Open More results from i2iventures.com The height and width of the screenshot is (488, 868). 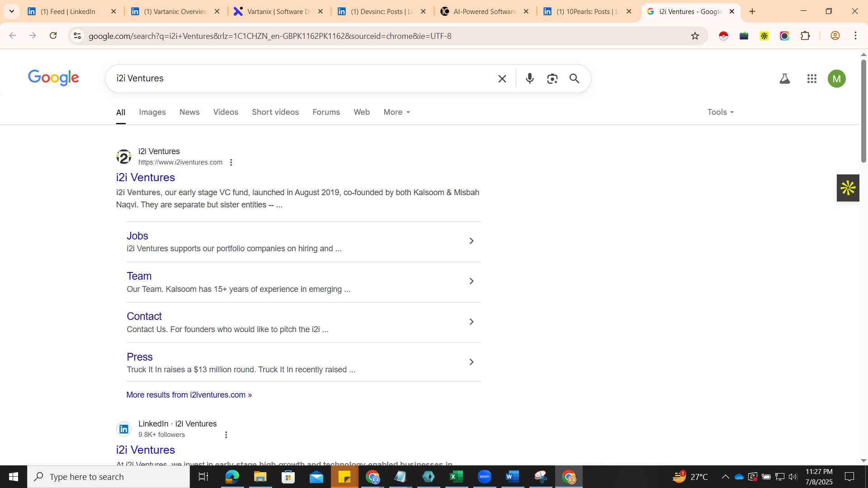pos(189,395)
